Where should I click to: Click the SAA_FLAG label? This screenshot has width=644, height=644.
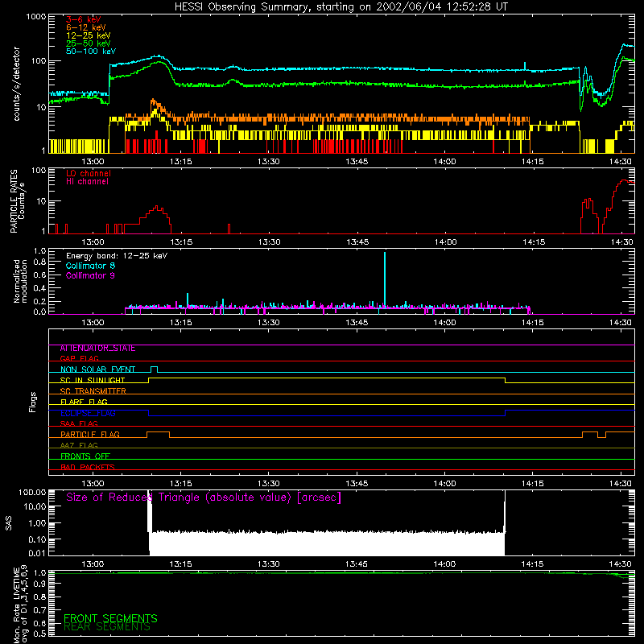pos(79,424)
